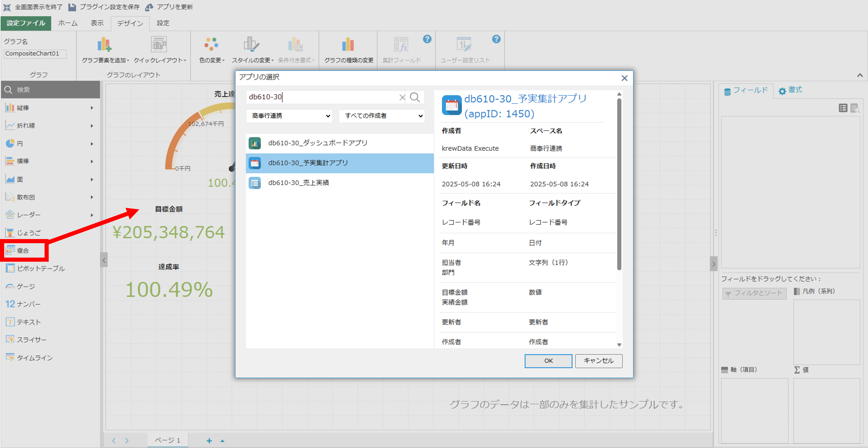The width and height of the screenshot is (868, 448).
Task: Select db610-30_売上実績 in list
Action: [x=340, y=183]
